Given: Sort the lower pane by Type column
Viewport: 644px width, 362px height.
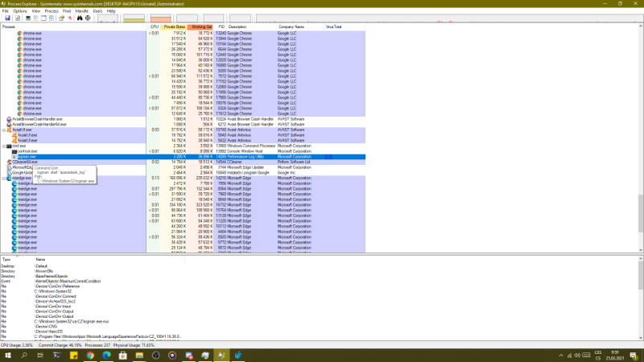Looking at the screenshot, I should click(x=17, y=259).
